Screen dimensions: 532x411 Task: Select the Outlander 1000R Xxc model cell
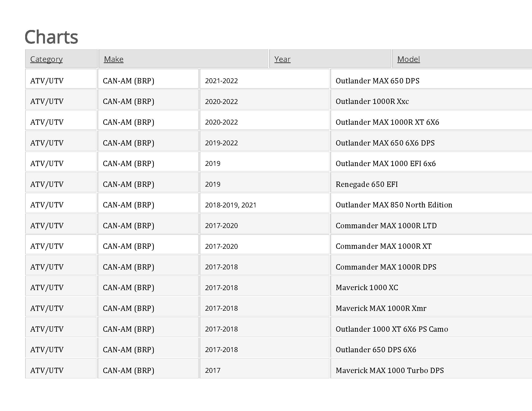coord(431,99)
